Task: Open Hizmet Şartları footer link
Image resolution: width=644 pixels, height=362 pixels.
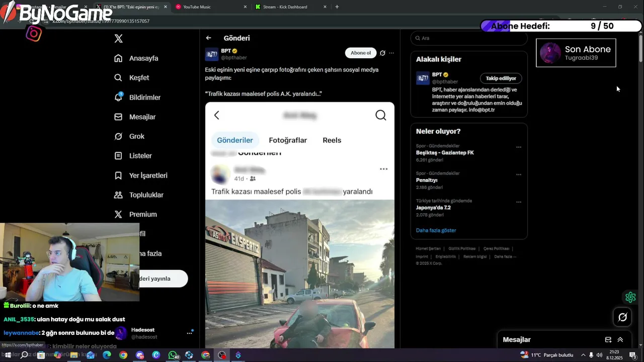Action: (x=428, y=248)
